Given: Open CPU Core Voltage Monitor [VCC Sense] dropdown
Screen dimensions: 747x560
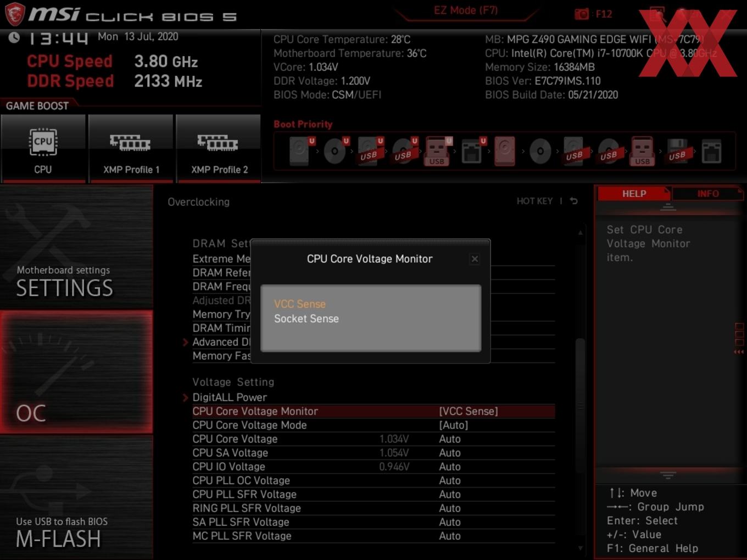Looking at the screenshot, I should point(374,411).
